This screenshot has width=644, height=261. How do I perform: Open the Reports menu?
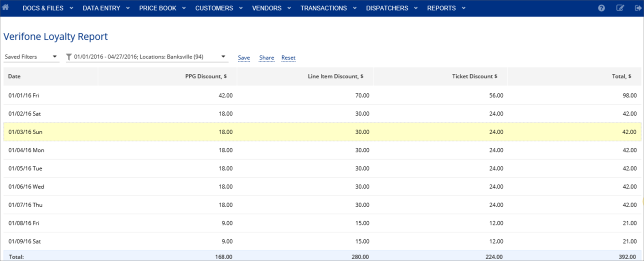[x=446, y=8]
